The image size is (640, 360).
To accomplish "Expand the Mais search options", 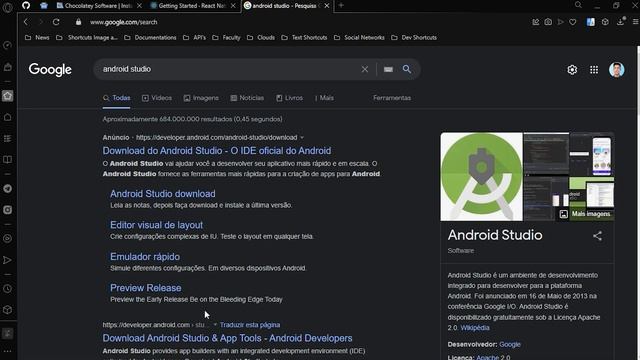I will tap(324, 98).
